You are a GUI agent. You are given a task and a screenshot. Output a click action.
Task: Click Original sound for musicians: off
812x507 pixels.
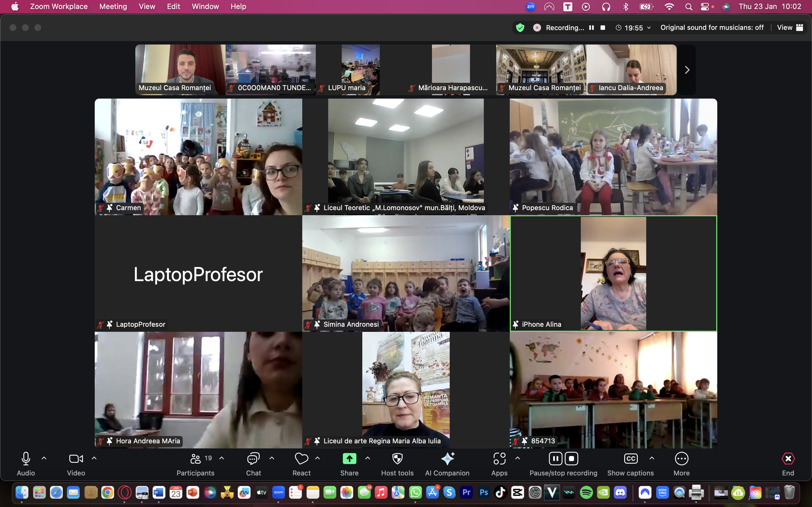712,28
